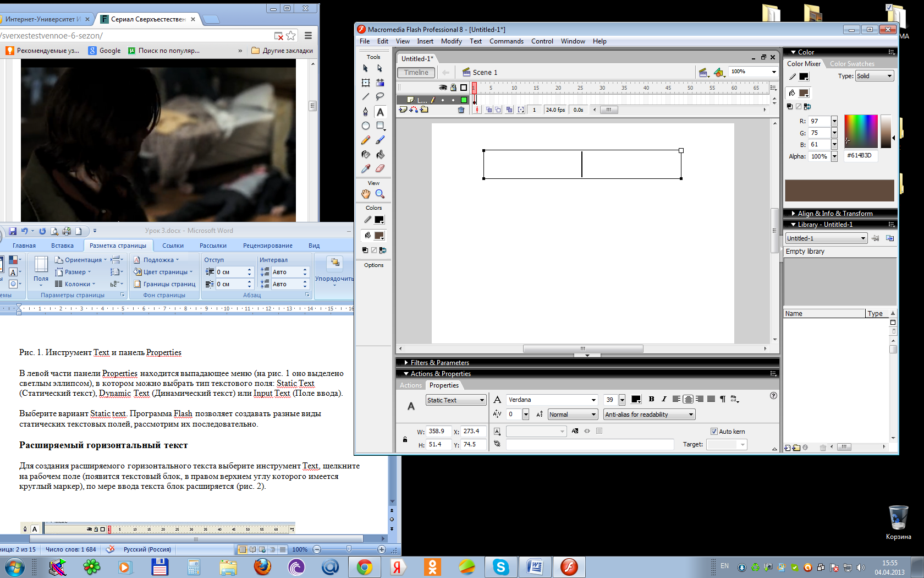
Task: Select the Oval tool
Action: [x=365, y=126]
